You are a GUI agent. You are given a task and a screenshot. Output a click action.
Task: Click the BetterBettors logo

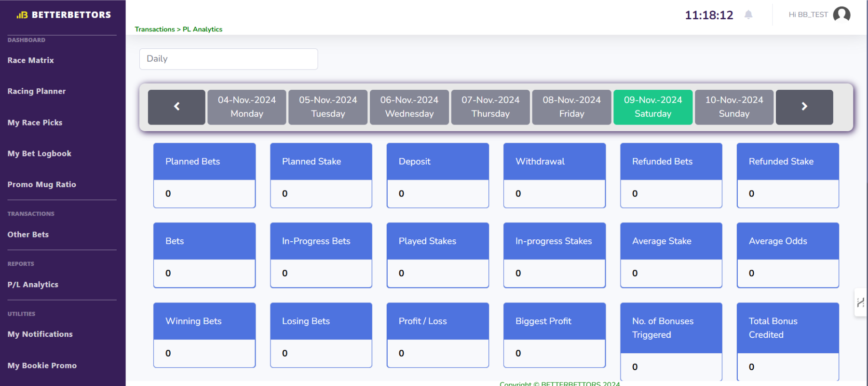tap(64, 15)
